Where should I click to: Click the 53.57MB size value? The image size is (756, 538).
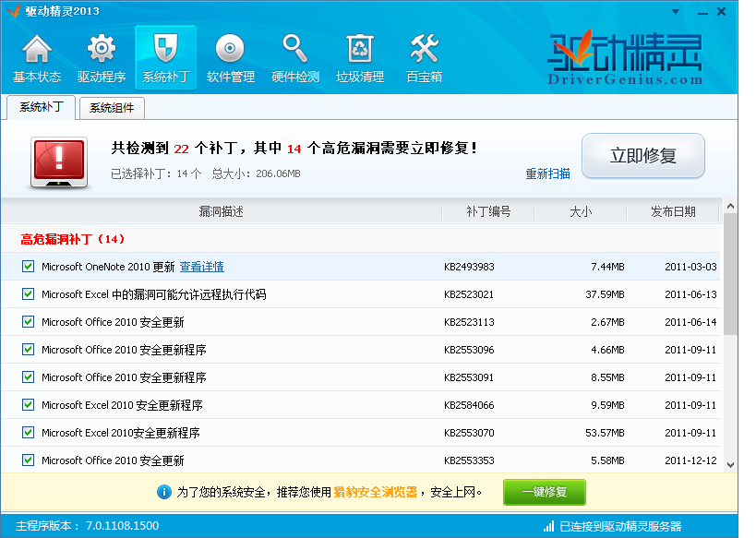click(606, 433)
